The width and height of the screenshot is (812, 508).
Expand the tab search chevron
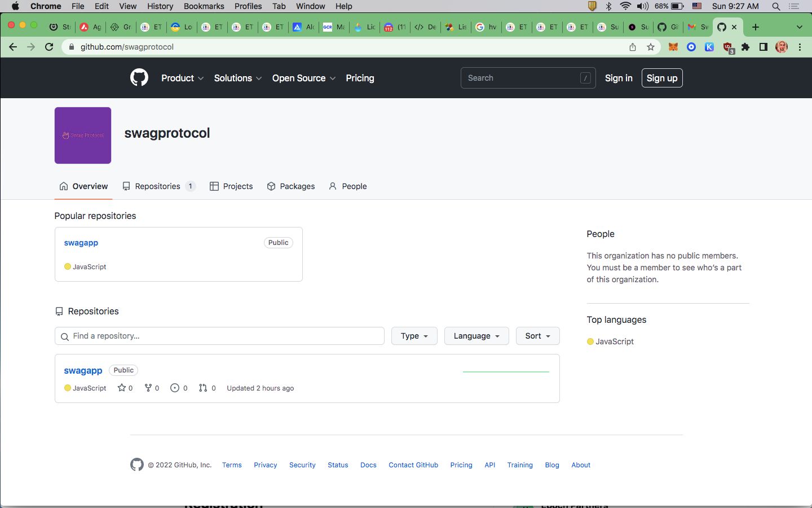tap(799, 27)
